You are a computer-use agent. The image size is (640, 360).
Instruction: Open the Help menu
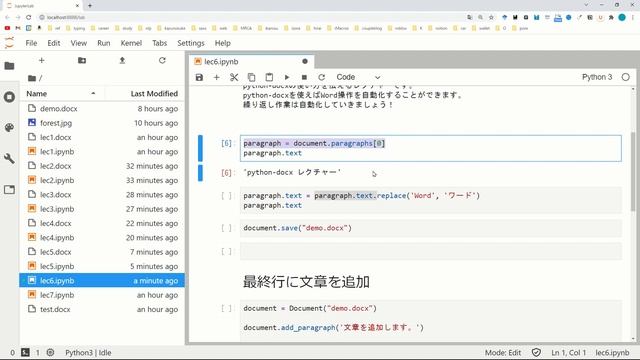pyautogui.click(x=222, y=43)
